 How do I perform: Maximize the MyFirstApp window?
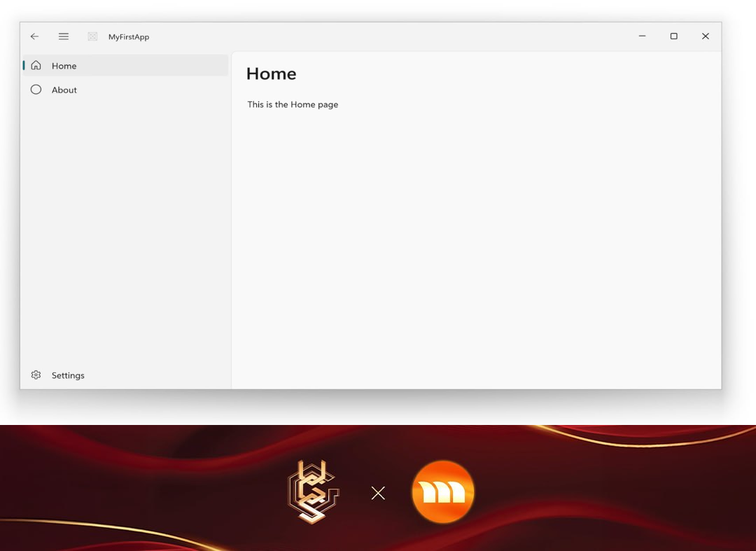point(674,36)
